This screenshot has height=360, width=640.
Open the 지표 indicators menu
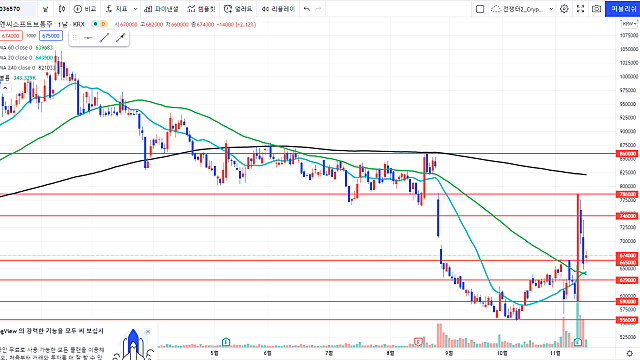pos(116,9)
